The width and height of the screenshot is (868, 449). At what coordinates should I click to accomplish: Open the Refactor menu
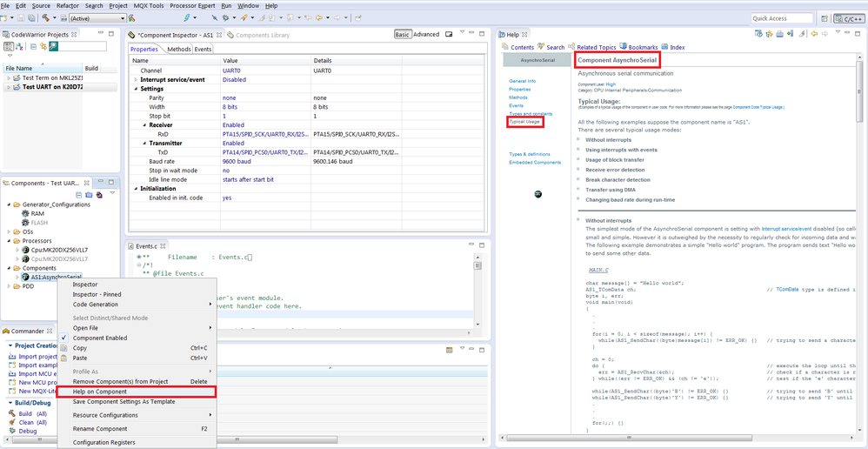[x=68, y=5]
